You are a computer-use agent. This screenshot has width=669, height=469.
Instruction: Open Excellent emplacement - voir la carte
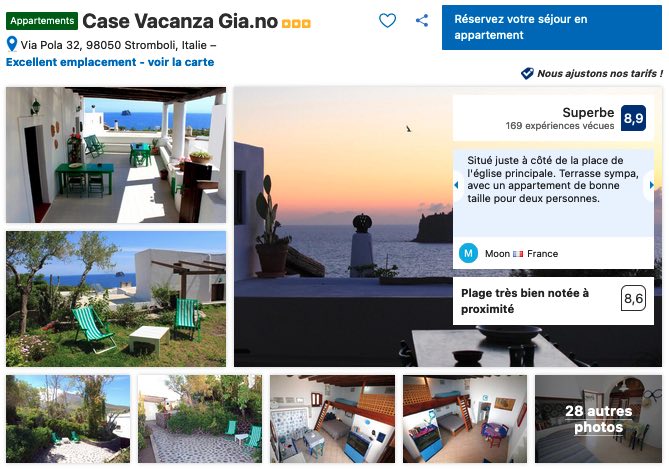110,62
